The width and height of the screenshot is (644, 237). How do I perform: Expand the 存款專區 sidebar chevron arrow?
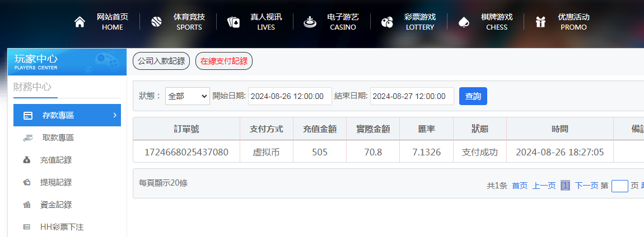114,115
